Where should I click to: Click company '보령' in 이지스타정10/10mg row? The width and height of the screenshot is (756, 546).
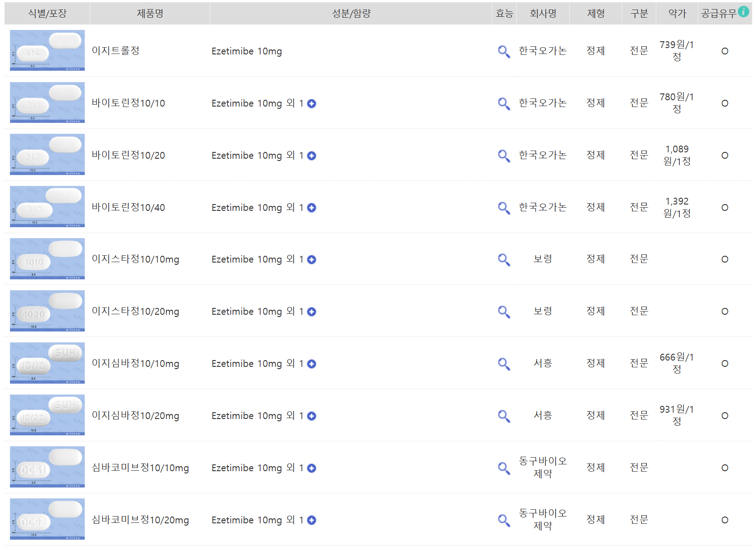[543, 259]
